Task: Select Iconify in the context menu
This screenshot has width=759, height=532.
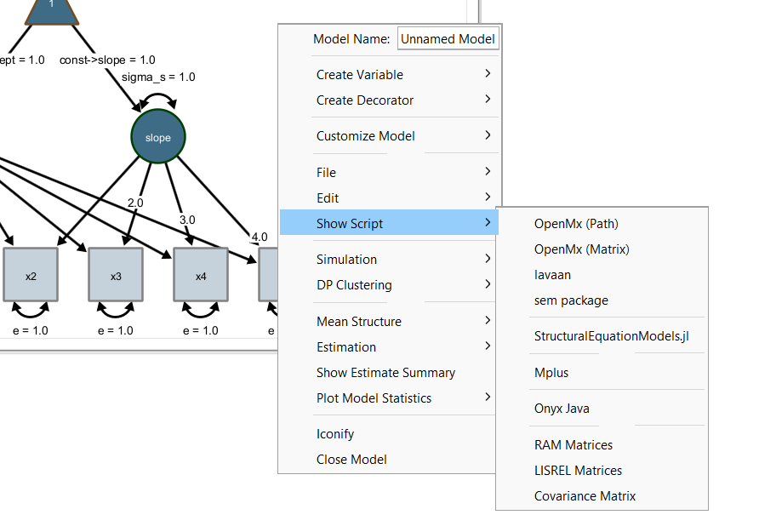Action: click(335, 434)
